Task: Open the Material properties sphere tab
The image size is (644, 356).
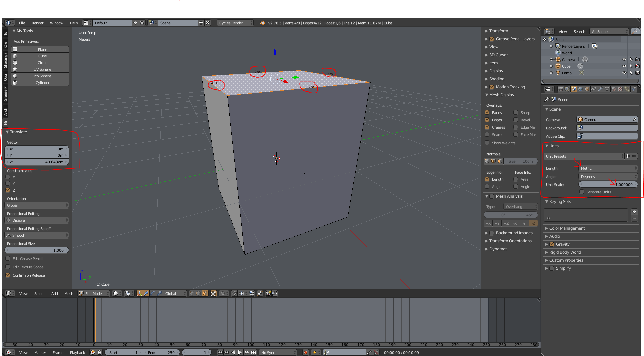Action: tap(614, 89)
